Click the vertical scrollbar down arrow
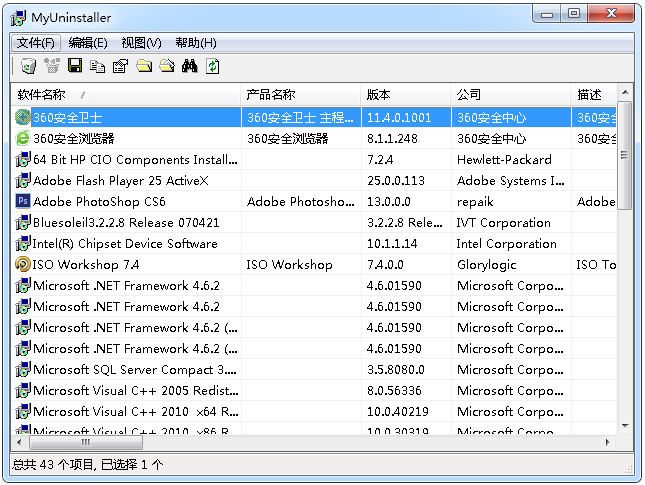645x485 pixels. (x=625, y=426)
